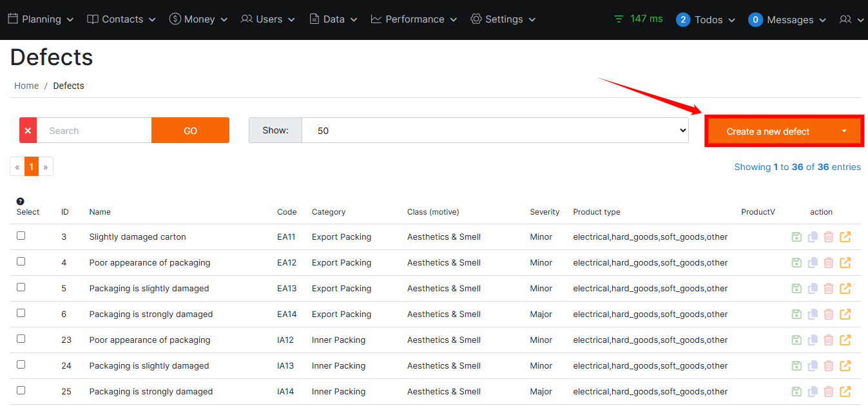The height and width of the screenshot is (406, 868).
Task: Click the help icon above Select column
Action: (21, 201)
